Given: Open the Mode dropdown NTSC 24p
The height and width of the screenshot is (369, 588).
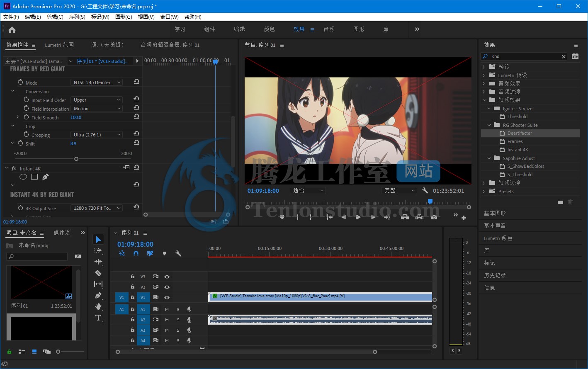Looking at the screenshot, I should 96,83.
